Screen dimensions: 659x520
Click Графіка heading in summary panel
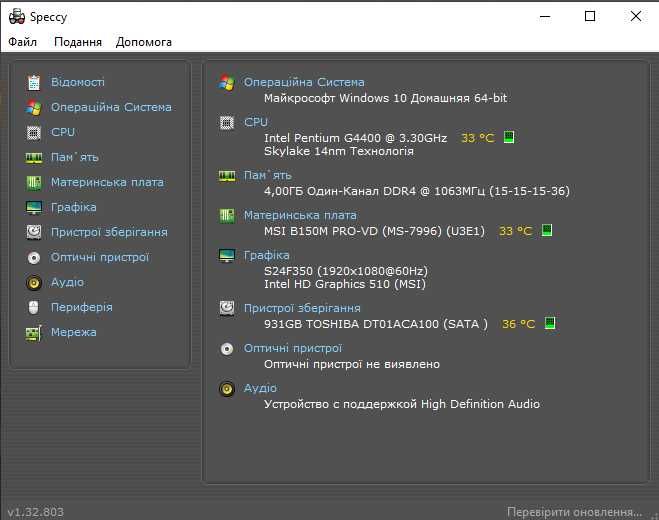266,255
